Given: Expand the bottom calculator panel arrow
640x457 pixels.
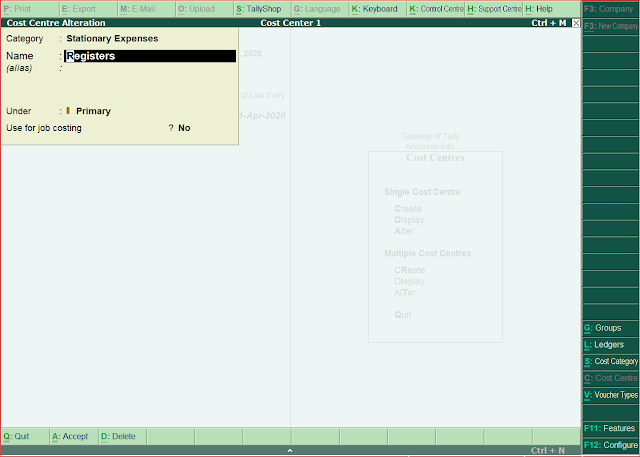Looking at the screenshot, I should (x=290, y=450).
